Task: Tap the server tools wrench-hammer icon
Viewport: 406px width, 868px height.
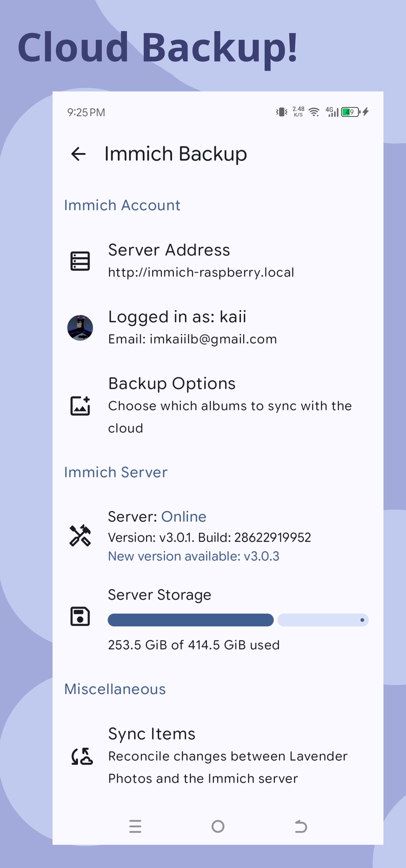Action: [x=80, y=535]
